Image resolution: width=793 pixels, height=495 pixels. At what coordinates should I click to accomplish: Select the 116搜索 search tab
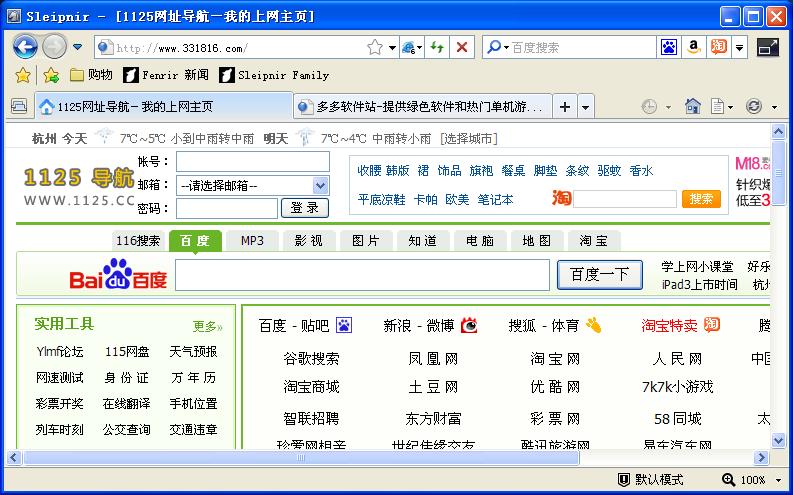coord(138,241)
